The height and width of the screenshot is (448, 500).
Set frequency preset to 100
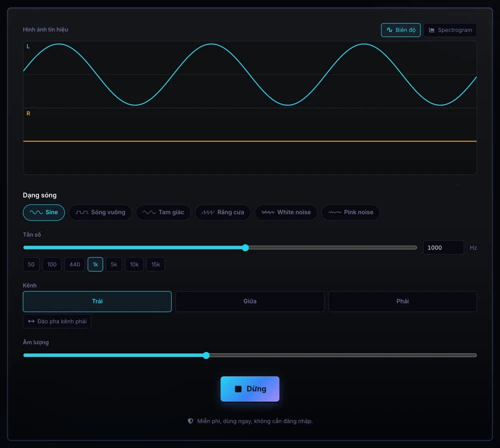[52, 264]
